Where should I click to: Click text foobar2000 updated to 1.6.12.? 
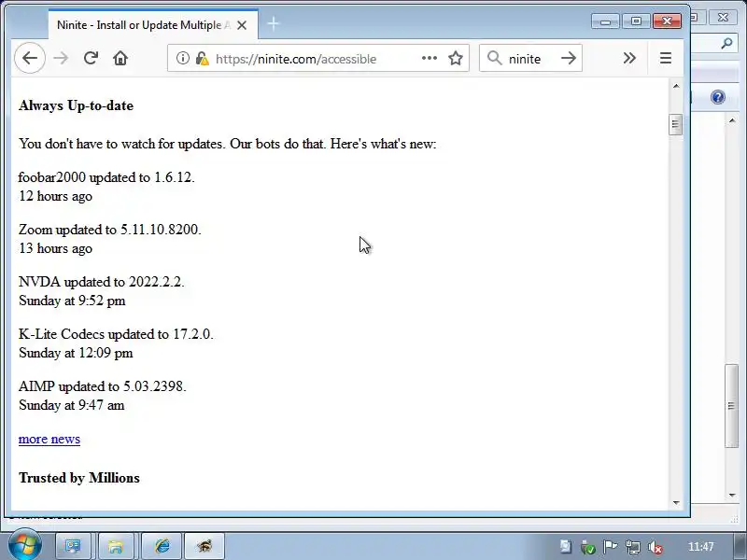[x=106, y=177]
